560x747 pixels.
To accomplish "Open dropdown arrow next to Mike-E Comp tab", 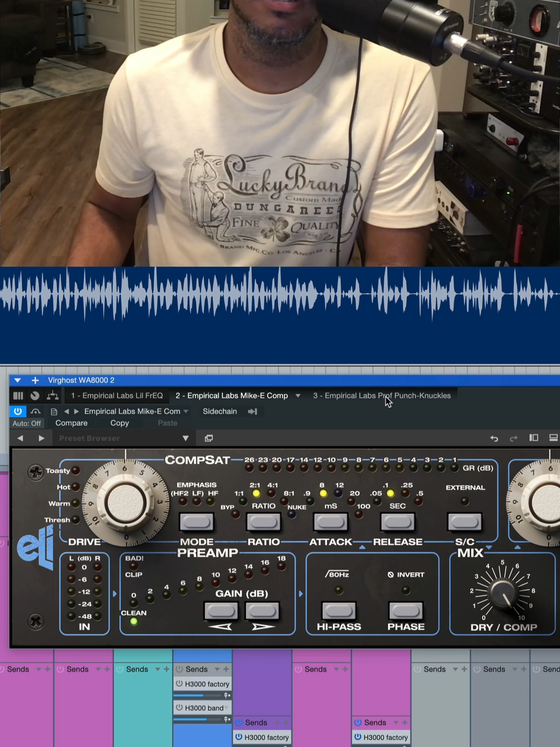I will [x=298, y=396].
